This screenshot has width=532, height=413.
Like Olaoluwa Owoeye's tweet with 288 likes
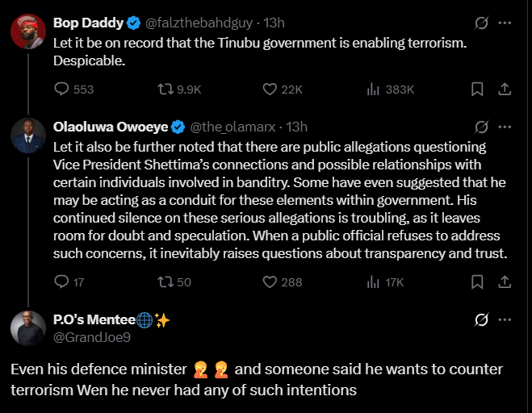click(x=271, y=282)
